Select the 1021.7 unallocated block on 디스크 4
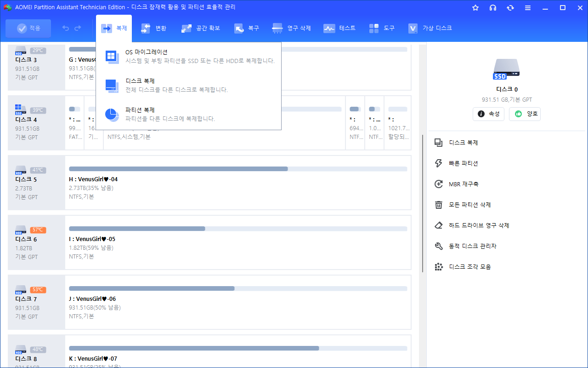The width and height of the screenshot is (588, 368). 397,123
